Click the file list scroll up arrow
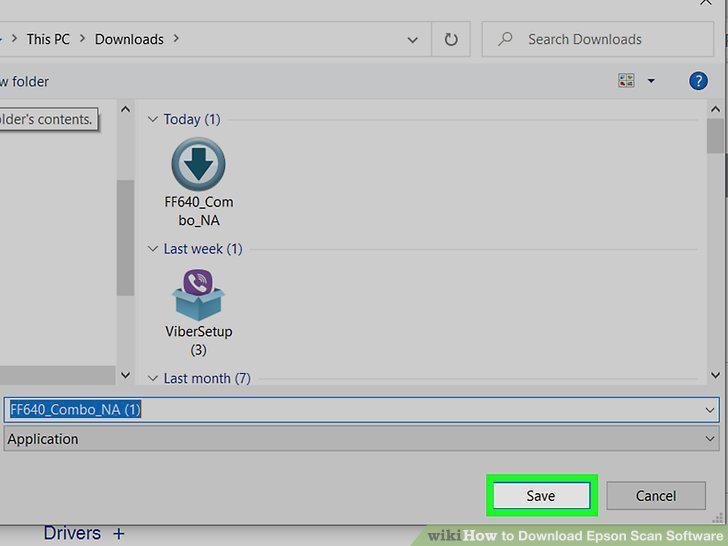Screen dimensions: 728x546 (x=715, y=109)
